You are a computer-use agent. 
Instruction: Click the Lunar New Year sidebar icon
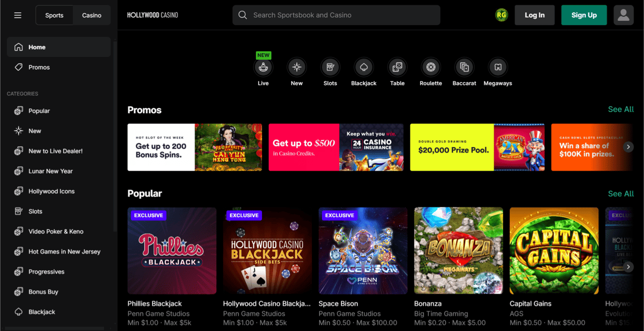(19, 171)
